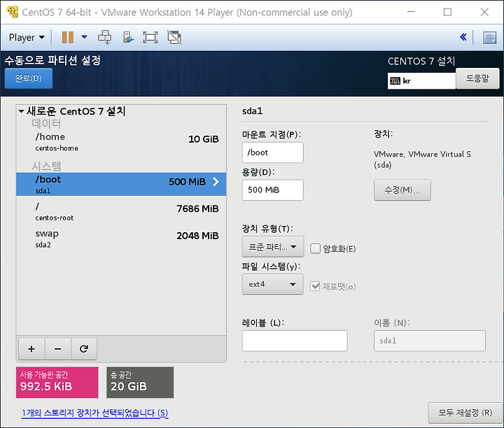
Task: Maximize the VMware Player window
Action: [x=447, y=12]
